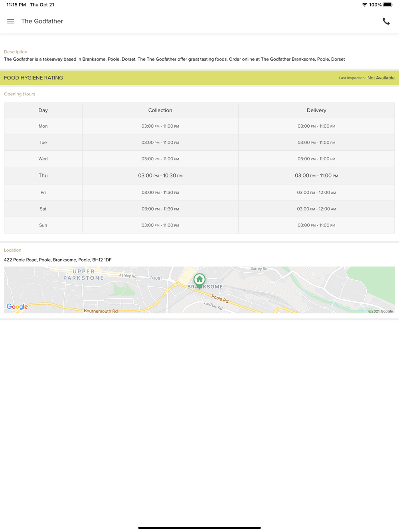The height and width of the screenshot is (532, 399).
Task: Select Thursday delivery hours
Action: (316, 175)
